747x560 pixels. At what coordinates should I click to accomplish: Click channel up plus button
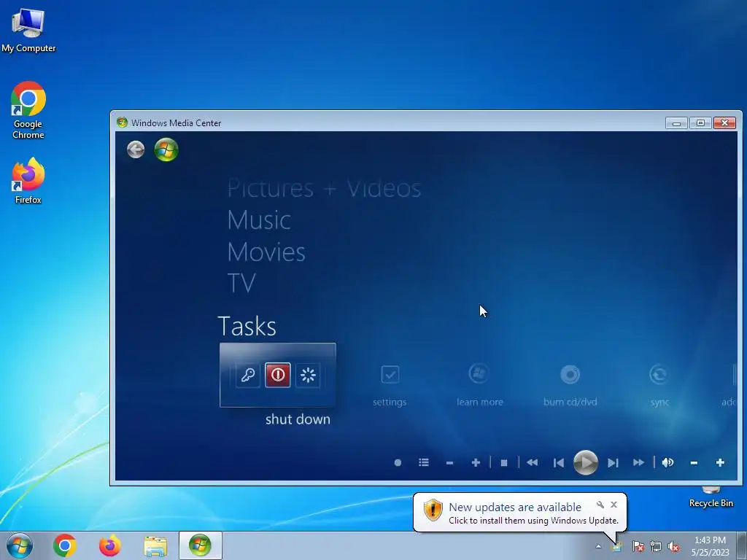click(476, 462)
